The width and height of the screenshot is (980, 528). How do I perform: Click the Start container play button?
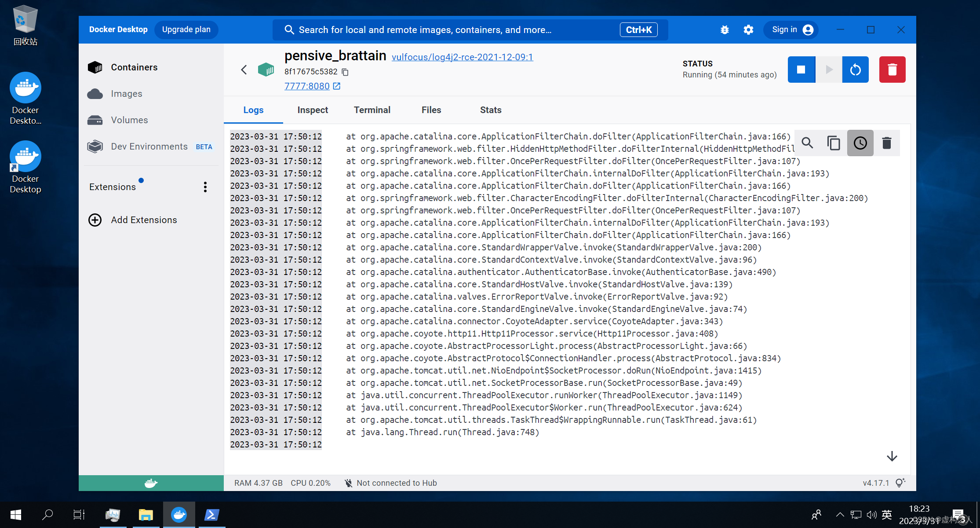click(829, 70)
